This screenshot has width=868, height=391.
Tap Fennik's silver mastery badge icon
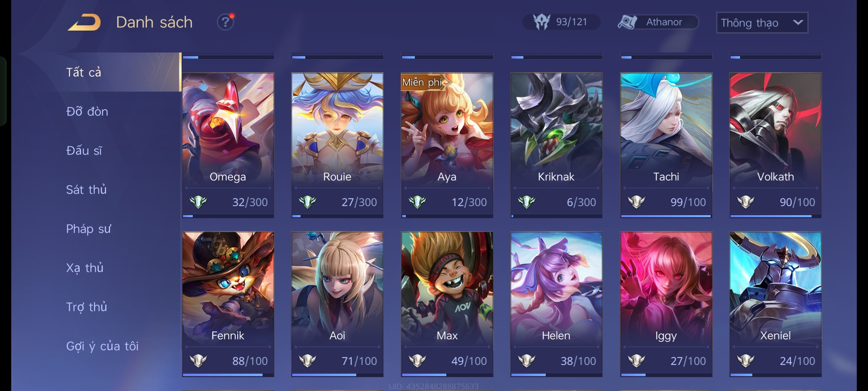pos(198,361)
